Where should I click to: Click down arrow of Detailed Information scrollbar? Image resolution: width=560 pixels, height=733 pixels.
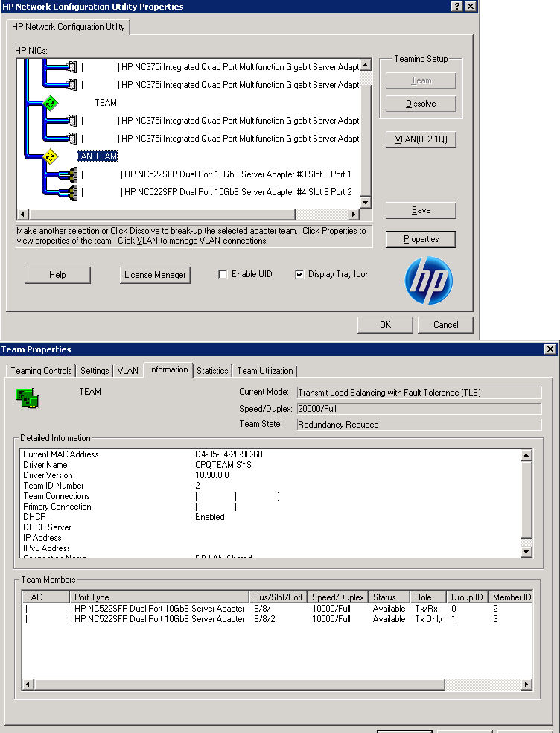pyautogui.click(x=526, y=552)
